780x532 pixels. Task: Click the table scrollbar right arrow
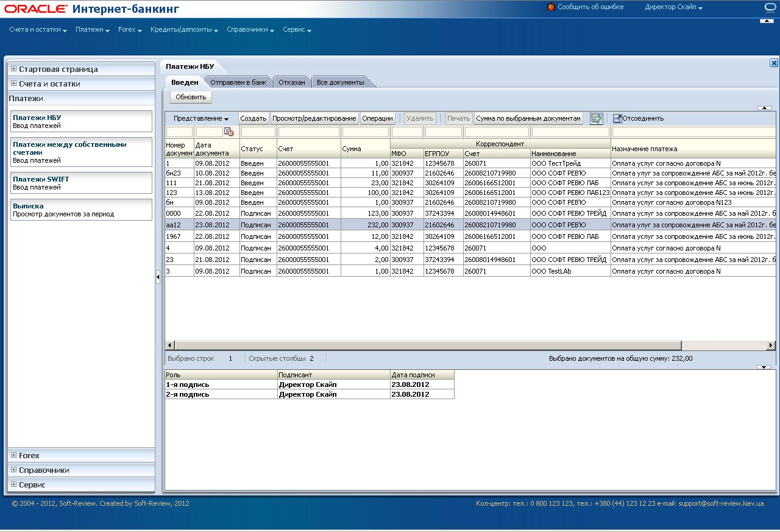pos(770,345)
